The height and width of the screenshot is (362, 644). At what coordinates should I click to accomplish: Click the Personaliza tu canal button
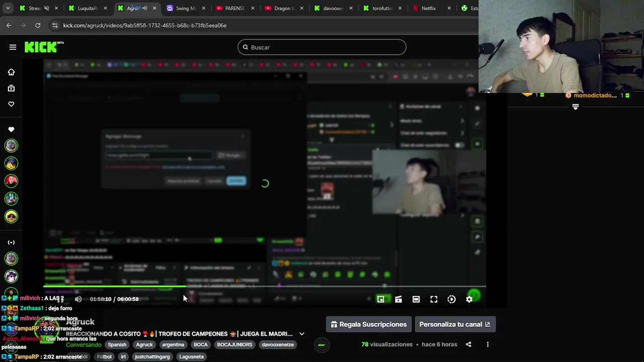point(455,324)
